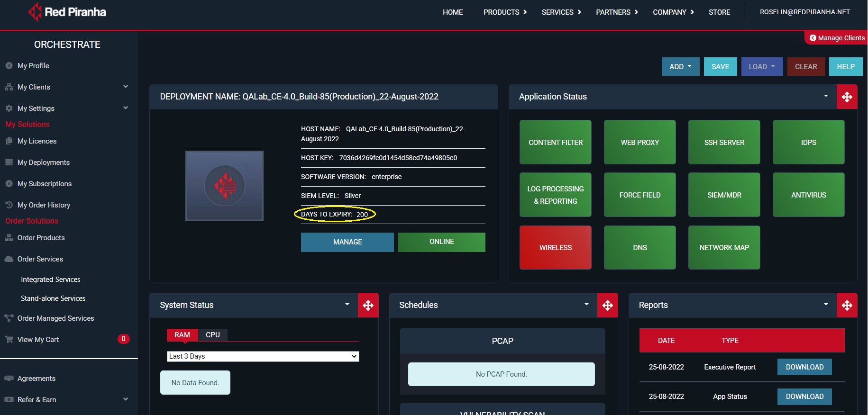Click the Schedules move handle icon
This screenshot has width=868, height=415.
coord(608,306)
